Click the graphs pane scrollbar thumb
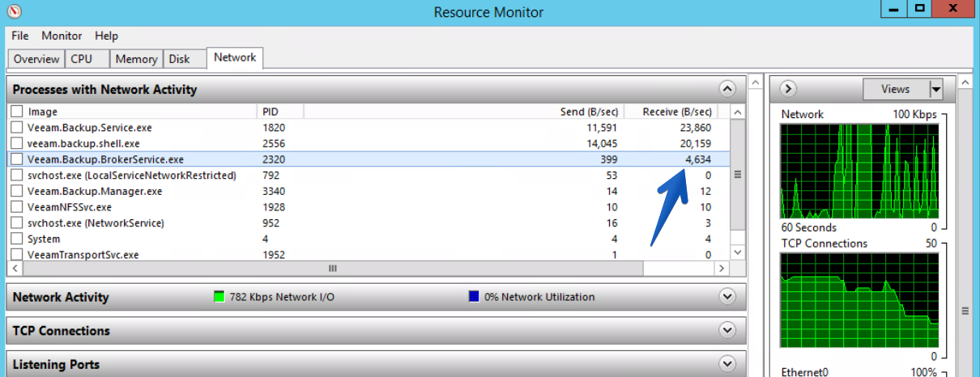 (965, 311)
